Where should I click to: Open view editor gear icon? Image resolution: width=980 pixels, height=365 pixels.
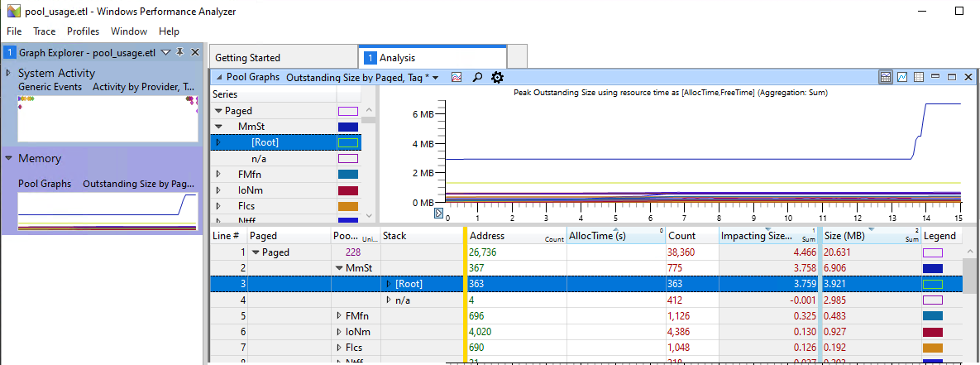(497, 78)
